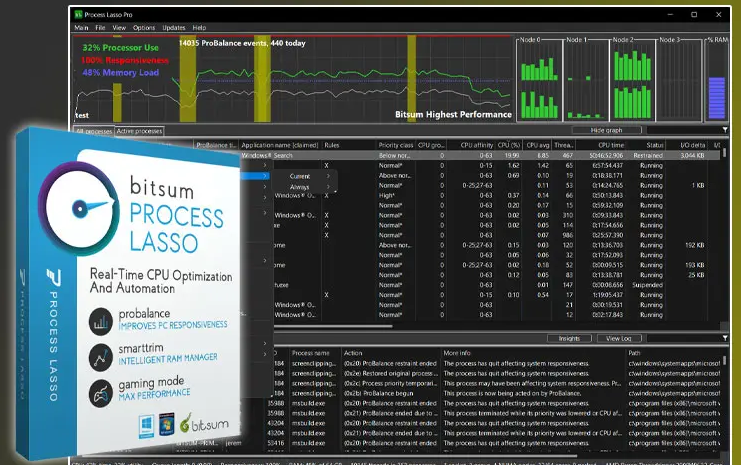
Task: Open the Options menu
Action: pyautogui.click(x=144, y=28)
